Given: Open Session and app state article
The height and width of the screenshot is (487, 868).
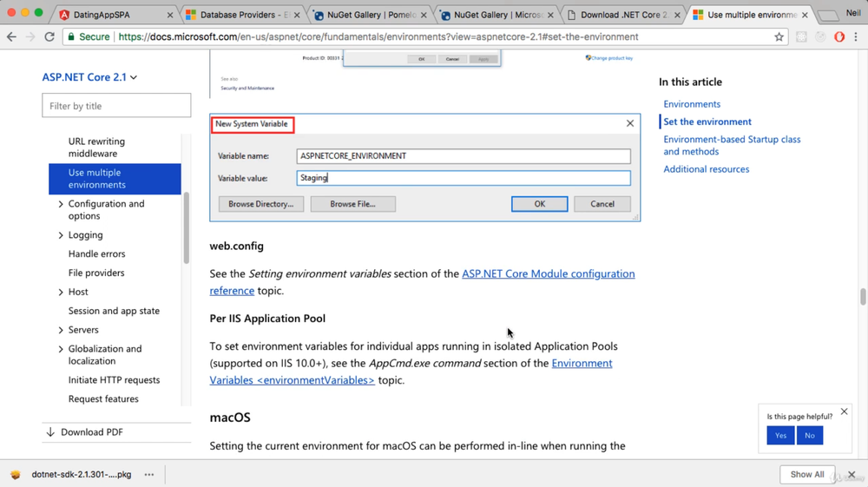Looking at the screenshot, I should pyautogui.click(x=114, y=311).
